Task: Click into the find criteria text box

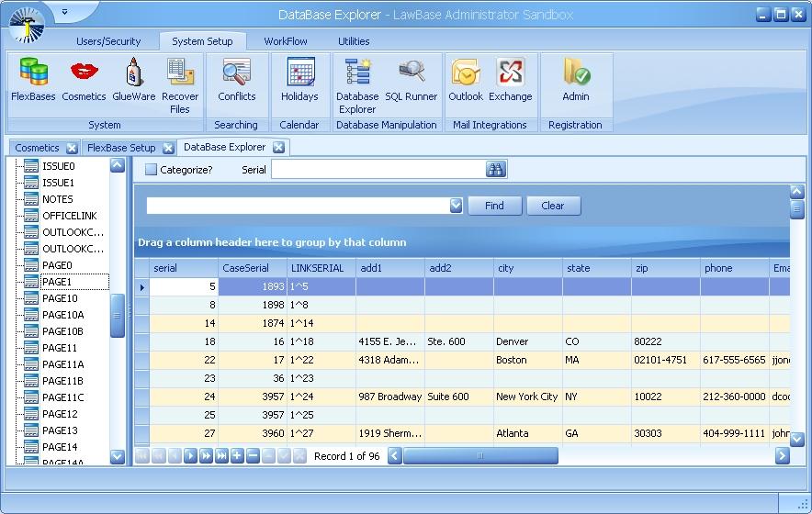Action: tap(299, 206)
